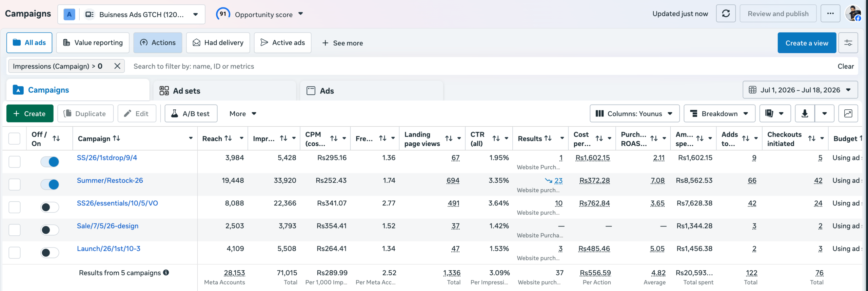Click the reports icon dropdown
The width and height of the screenshot is (868, 291).
point(775,113)
